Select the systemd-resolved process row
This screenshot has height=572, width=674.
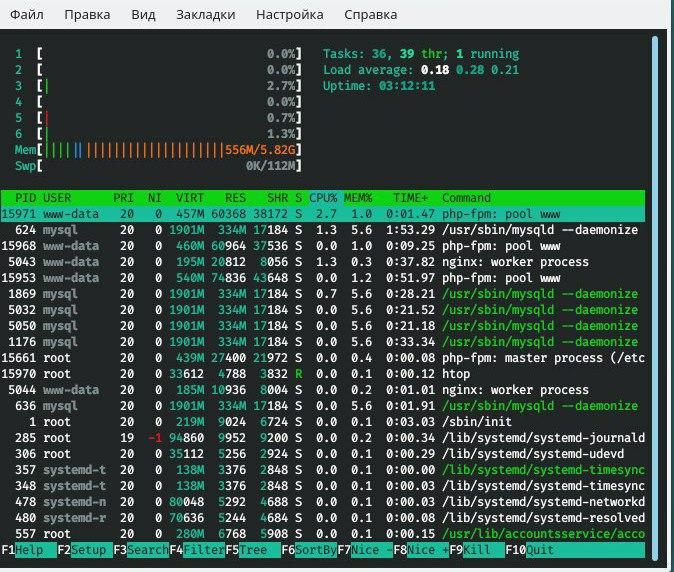(x=323, y=518)
